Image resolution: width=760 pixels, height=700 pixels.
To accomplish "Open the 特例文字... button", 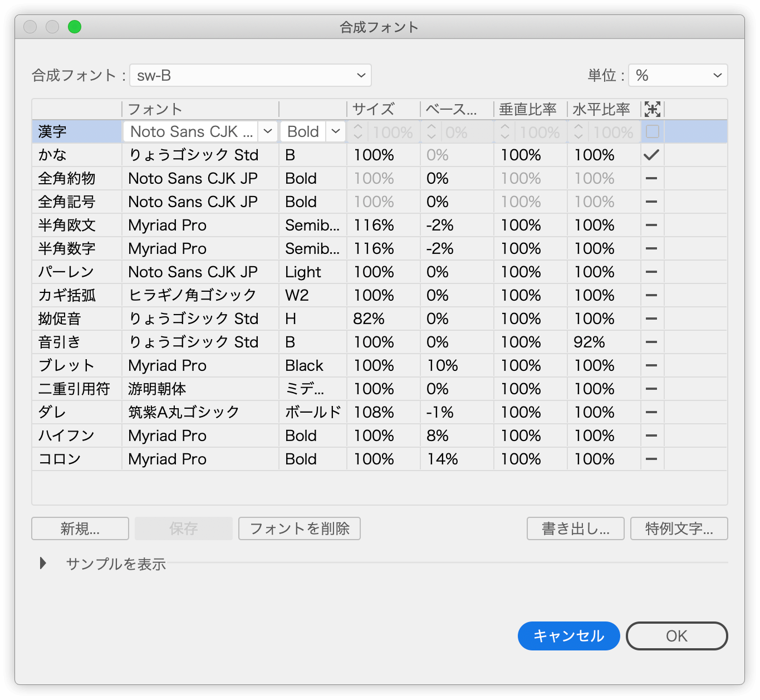I will 679,528.
